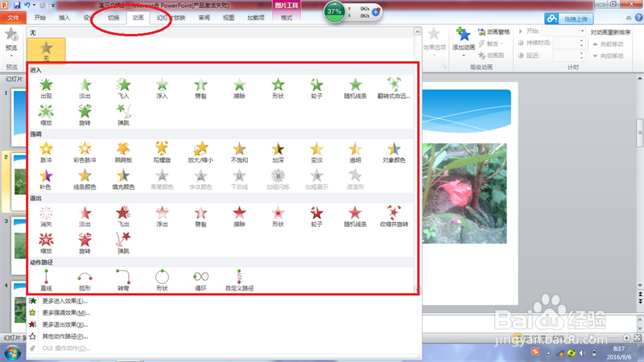Apply the 循环 motion path
This screenshot has width=644, height=362.
tap(200, 280)
